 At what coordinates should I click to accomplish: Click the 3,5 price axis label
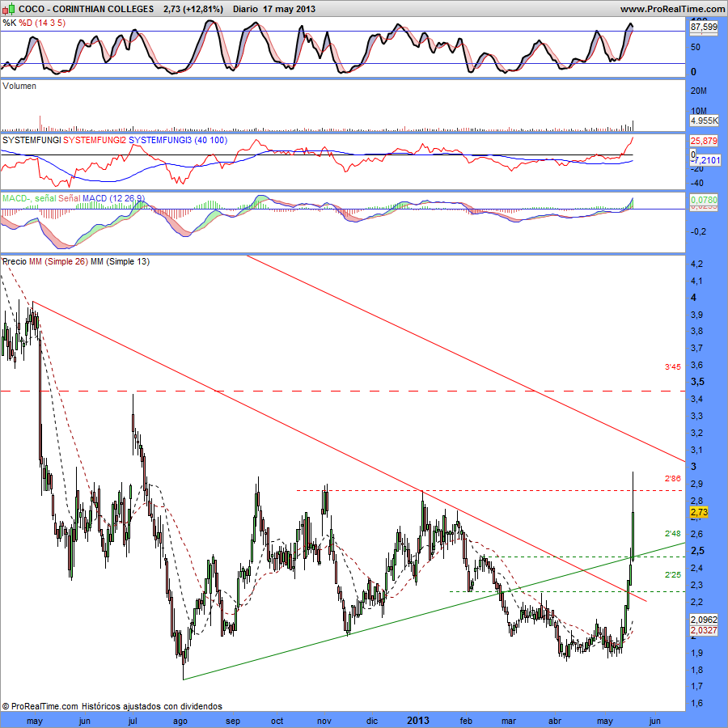point(697,382)
